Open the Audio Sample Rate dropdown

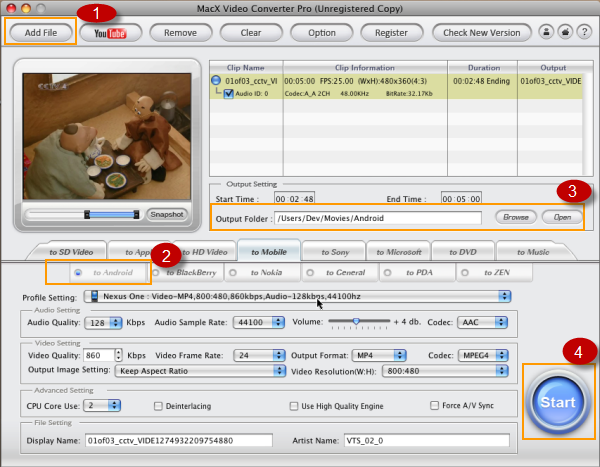(259, 322)
